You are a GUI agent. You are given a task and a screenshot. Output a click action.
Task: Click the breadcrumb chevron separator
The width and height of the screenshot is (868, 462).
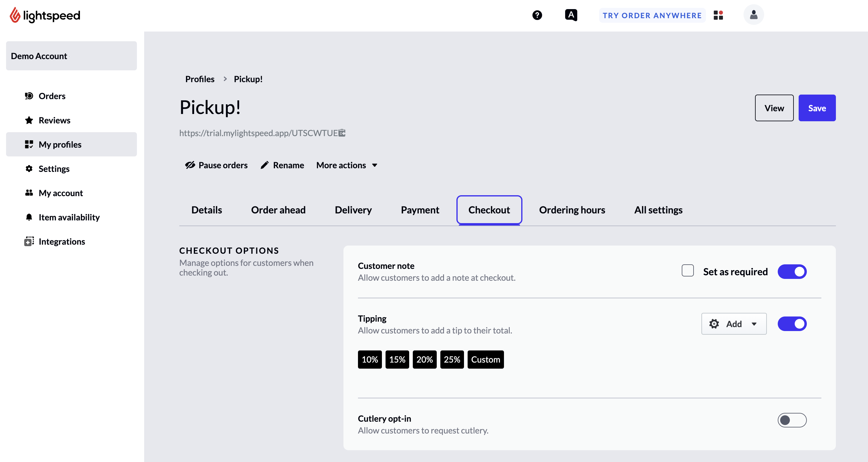(x=225, y=79)
